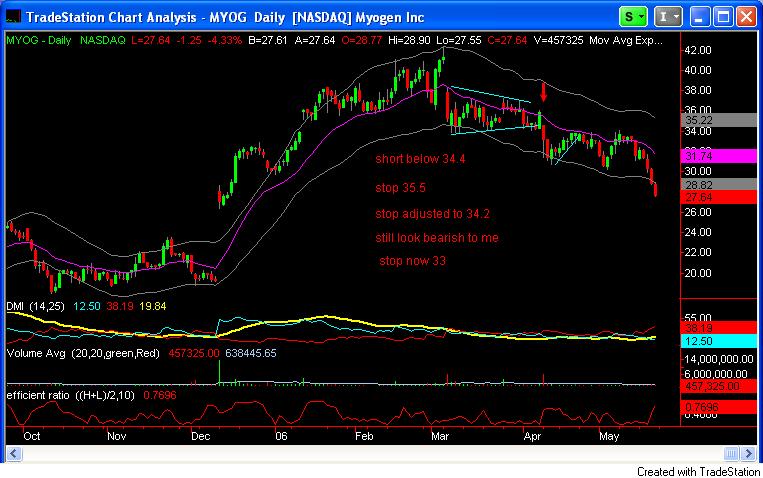This screenshot has width=763, height=478.
Task: Minimize the Chart Analysis window
Action: coord(699,17)
